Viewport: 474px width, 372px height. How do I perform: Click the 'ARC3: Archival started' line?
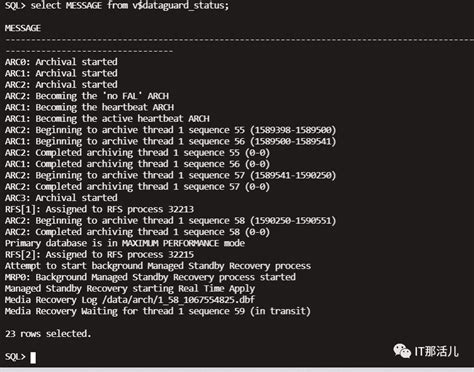tap(61, 198)
